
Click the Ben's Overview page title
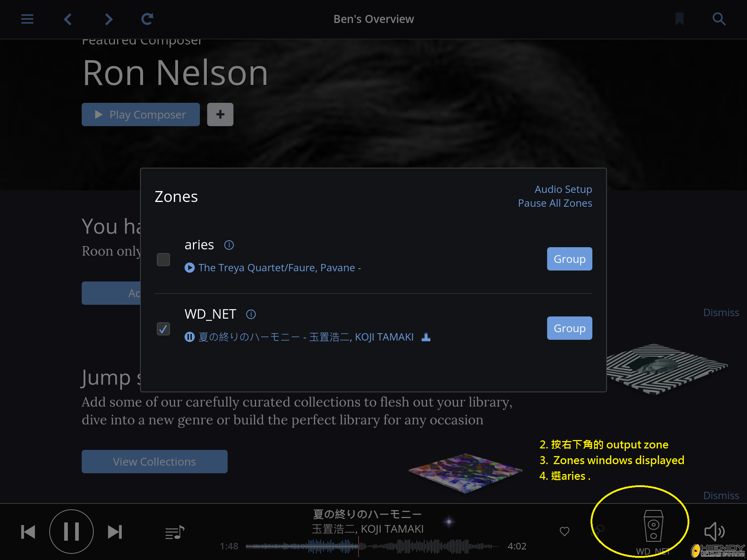373,19
